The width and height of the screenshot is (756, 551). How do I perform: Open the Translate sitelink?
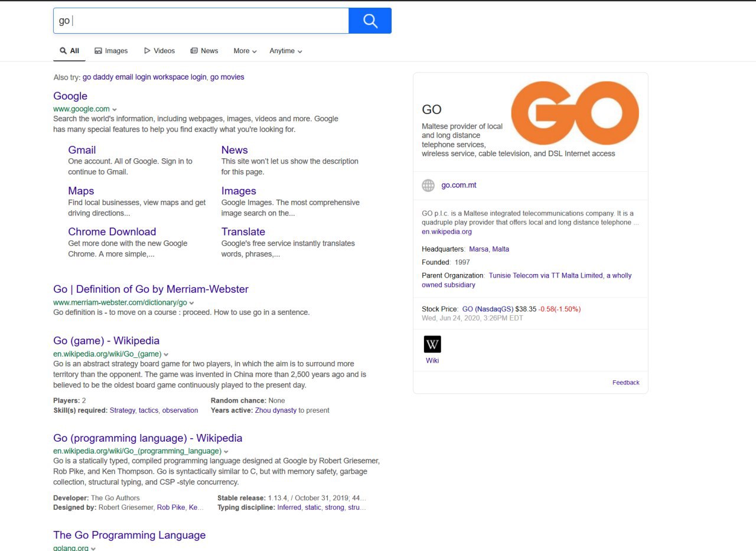tap(243, 232)
